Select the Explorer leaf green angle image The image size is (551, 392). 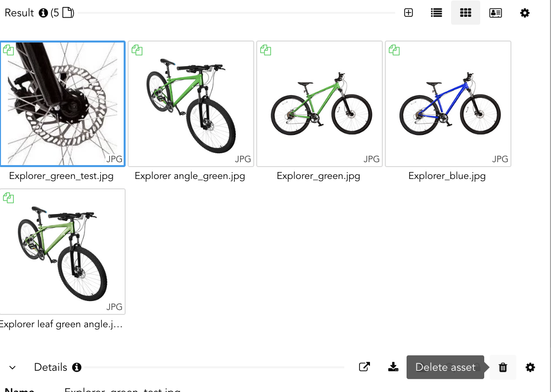[63, 251]
